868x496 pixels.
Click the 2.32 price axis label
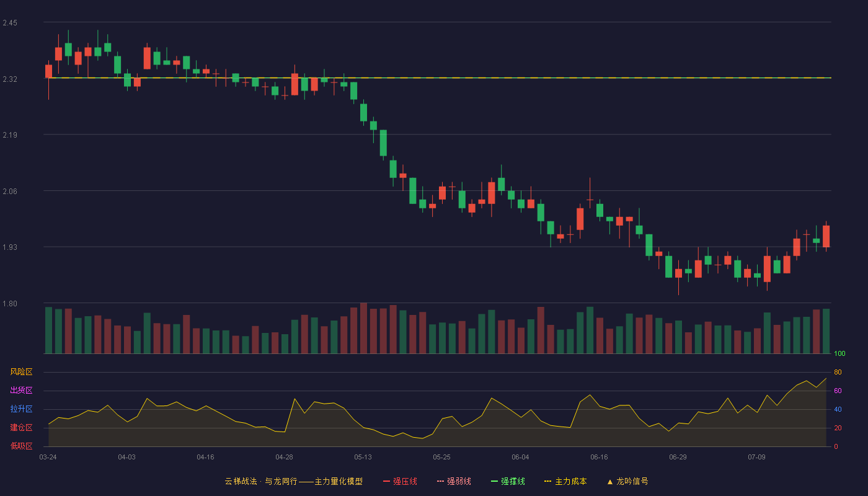(x=10, y=79)
